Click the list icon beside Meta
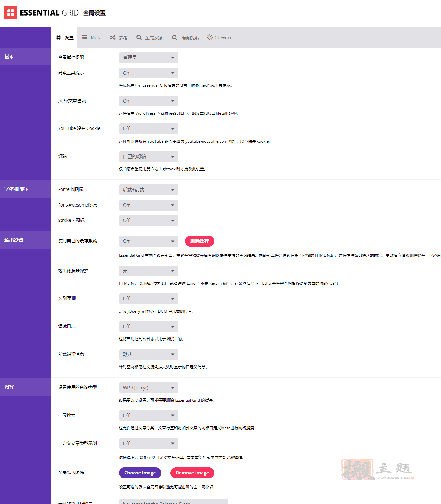Screen dimensions: 441x504 (85, 37)
